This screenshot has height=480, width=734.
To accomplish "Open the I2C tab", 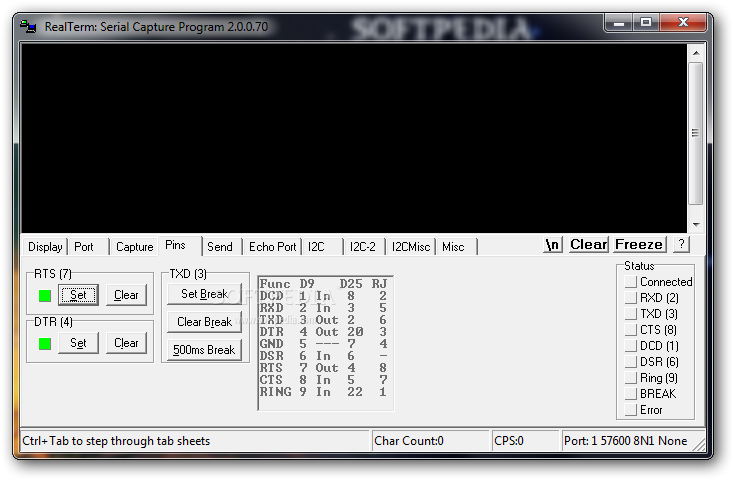I will [x=322, y=247].
